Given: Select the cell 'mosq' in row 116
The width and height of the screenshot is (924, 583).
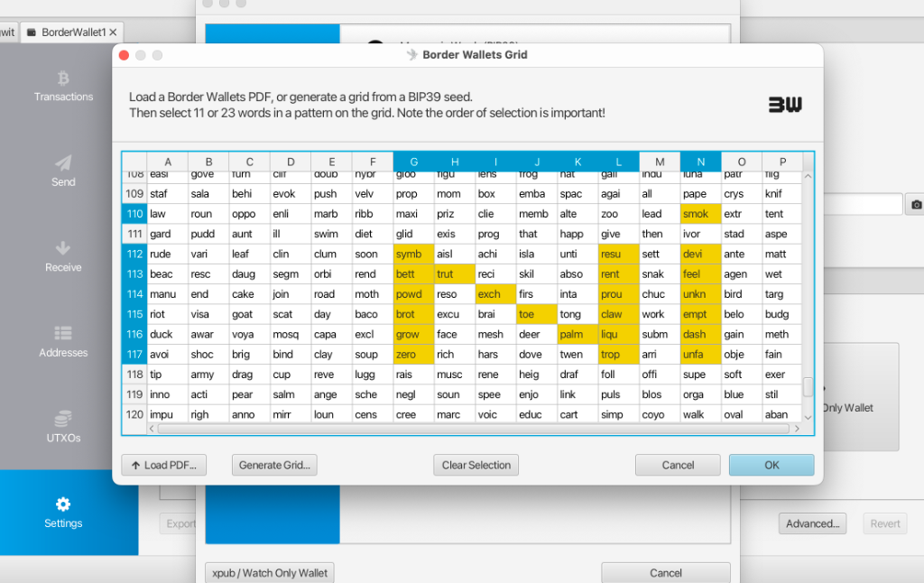Looking at the screenshot, I should [291, 334].
